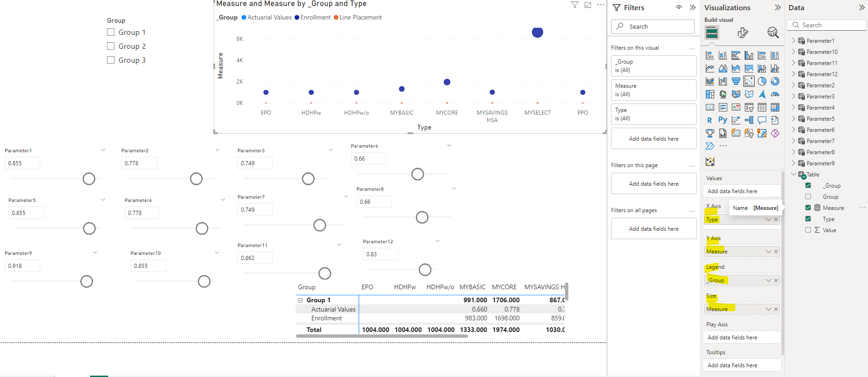
Task: Enable the Group 3 slicer checkbox
Action: tap(111, 60)
